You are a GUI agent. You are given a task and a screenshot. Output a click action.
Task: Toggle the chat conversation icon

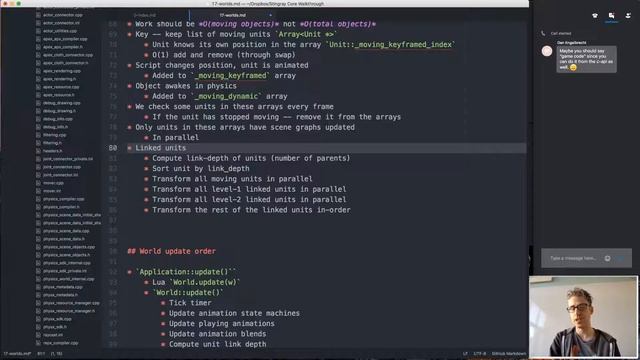point(611,16)
